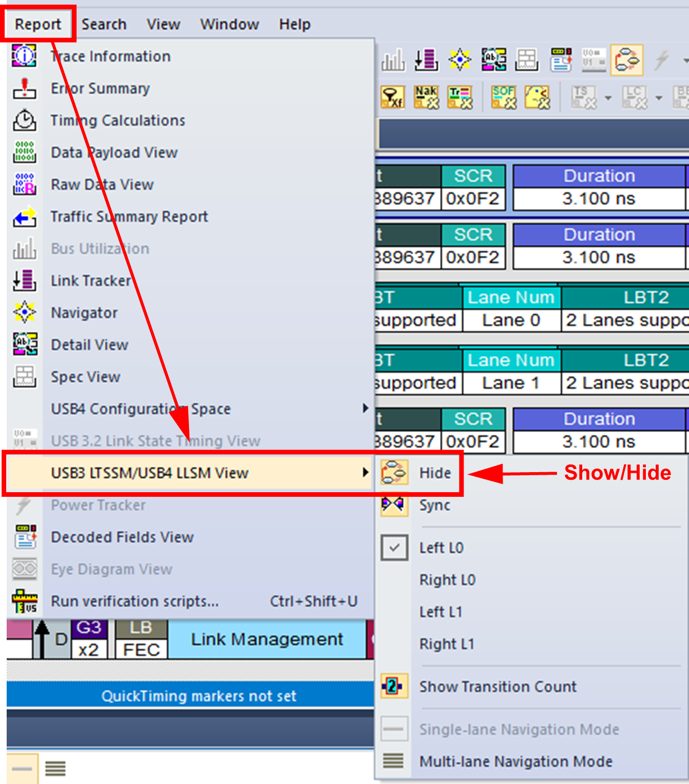Uncheck the Left L0 option
The height and width of the screenshot is (784, 689).
coord(531,548)
